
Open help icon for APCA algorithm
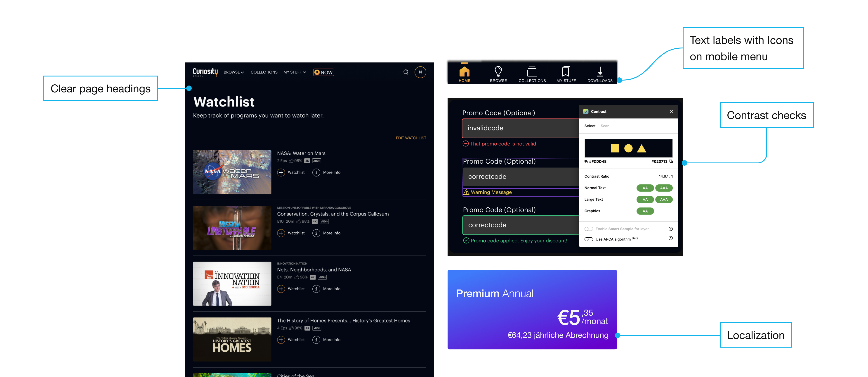click(670, 238)
